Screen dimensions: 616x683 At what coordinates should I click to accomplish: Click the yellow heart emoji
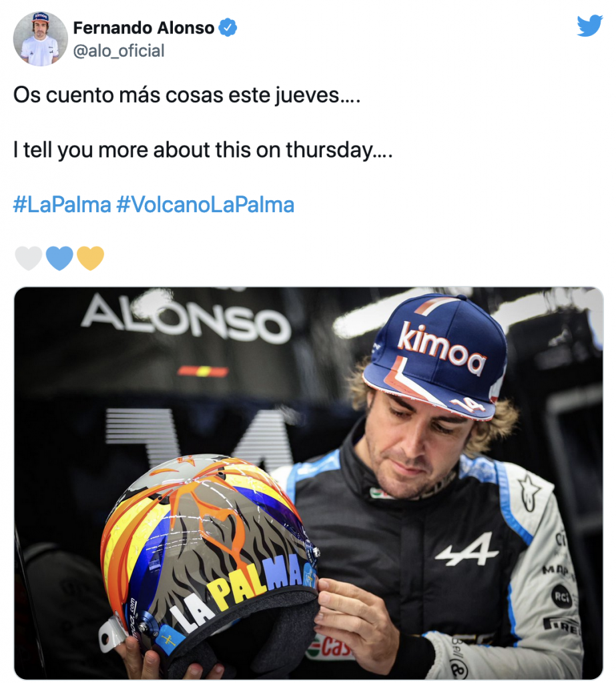(90, 258)
